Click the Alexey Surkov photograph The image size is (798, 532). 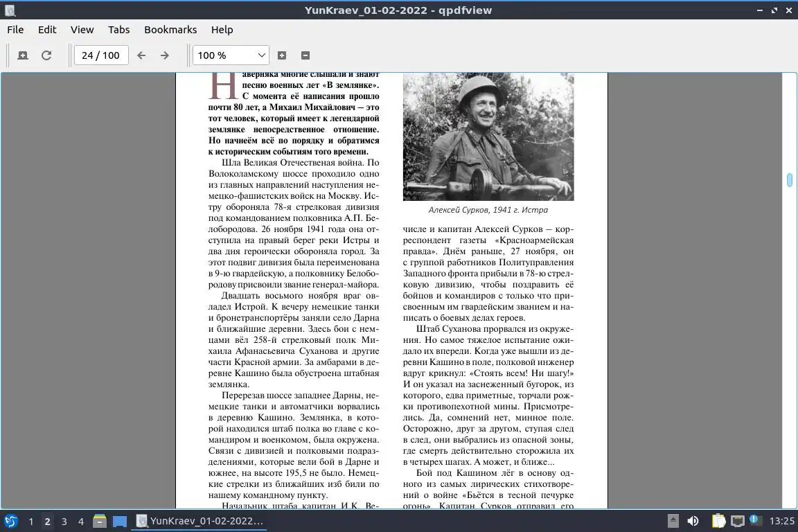[x=488, y=136]
